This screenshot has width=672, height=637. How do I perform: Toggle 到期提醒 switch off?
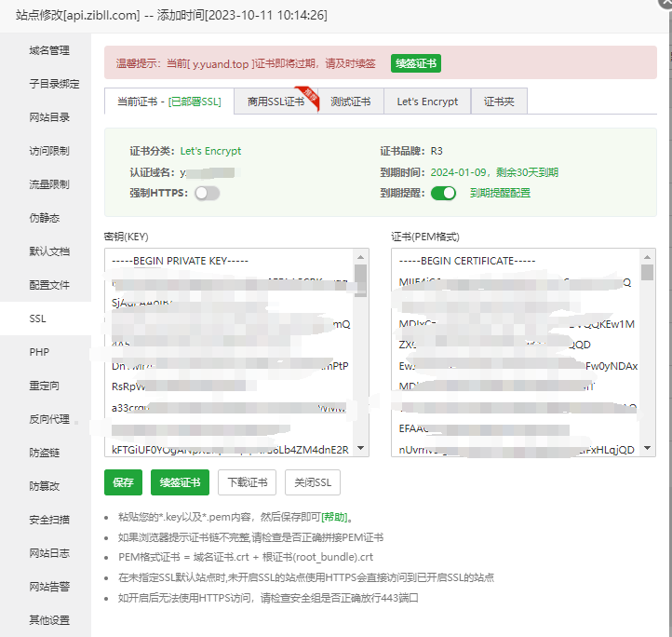coord(444,193)
